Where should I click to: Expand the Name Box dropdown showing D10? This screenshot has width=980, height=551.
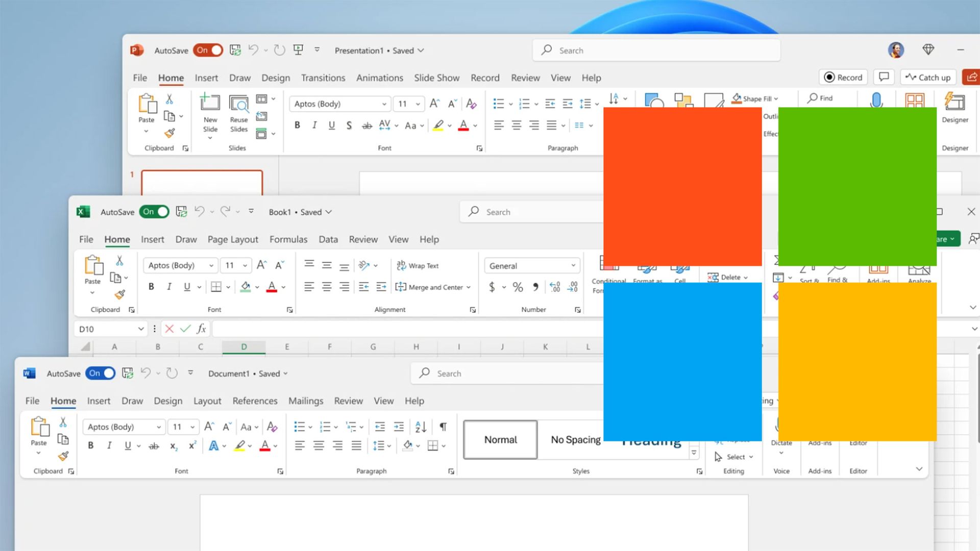point(142,329)
